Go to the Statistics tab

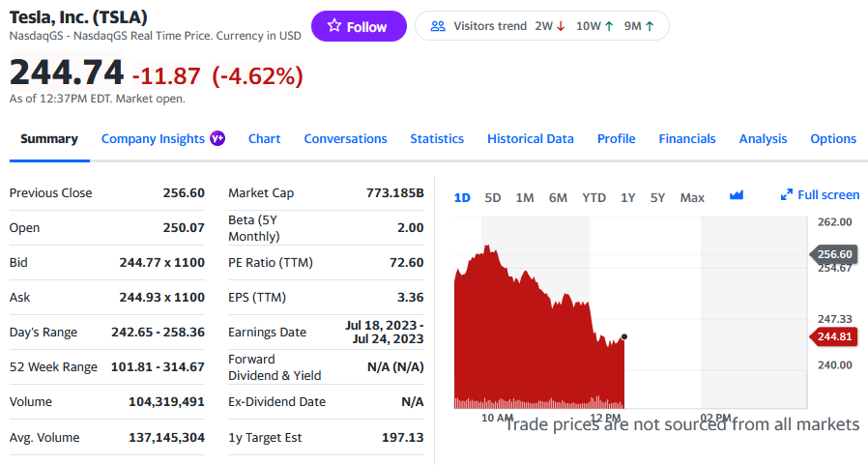[437, 139]
